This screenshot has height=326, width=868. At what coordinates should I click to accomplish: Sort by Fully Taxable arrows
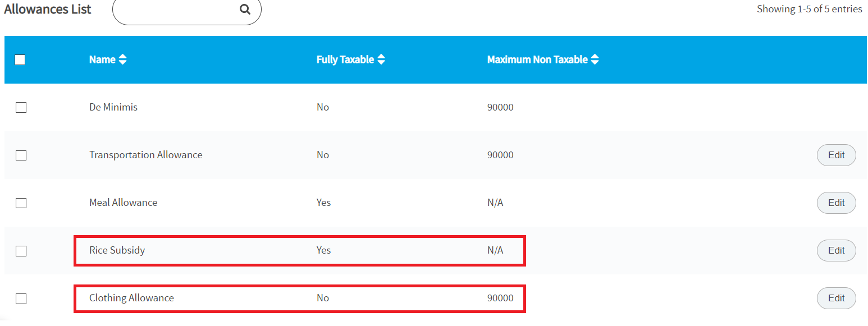[381, 59]
